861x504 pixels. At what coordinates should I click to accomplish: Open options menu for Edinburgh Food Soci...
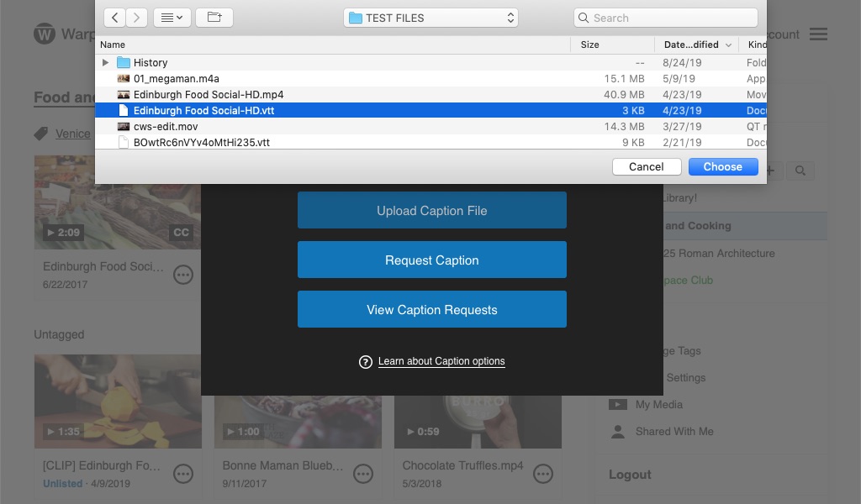click(182, 274)
